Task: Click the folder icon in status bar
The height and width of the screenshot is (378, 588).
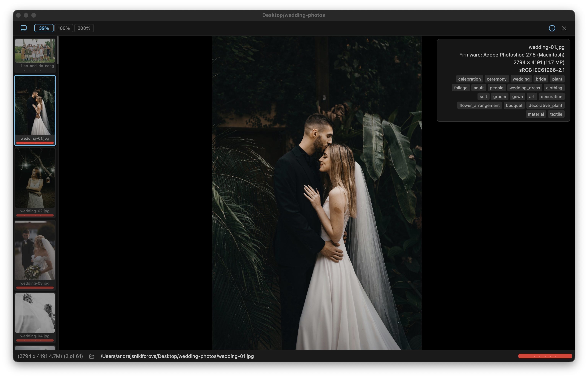Action: pyautogui.click(x=92, y=356)
